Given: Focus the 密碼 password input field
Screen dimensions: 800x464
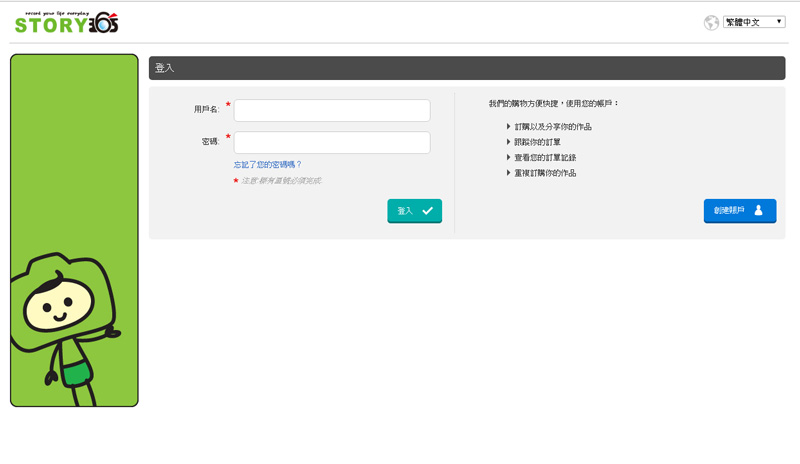Looking at the screenshot, I should [x=332, y=143].
